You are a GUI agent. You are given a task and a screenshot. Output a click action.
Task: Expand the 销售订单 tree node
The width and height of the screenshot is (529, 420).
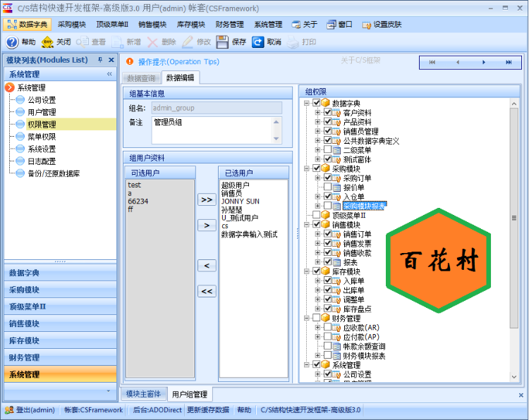pyautogui.click(x=317, y=233)
